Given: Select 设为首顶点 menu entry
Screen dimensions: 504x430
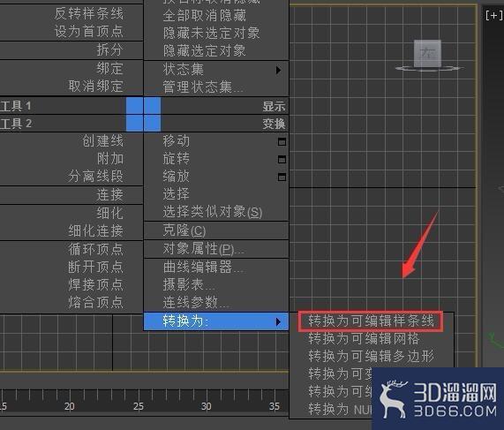Looking at the screenshot, I should click(89, 32).
